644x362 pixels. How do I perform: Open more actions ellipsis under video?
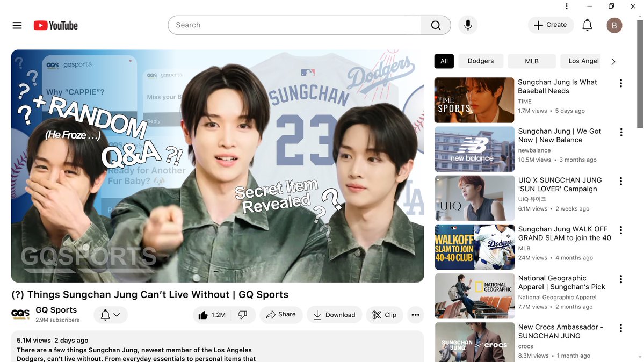coord(416,315)
